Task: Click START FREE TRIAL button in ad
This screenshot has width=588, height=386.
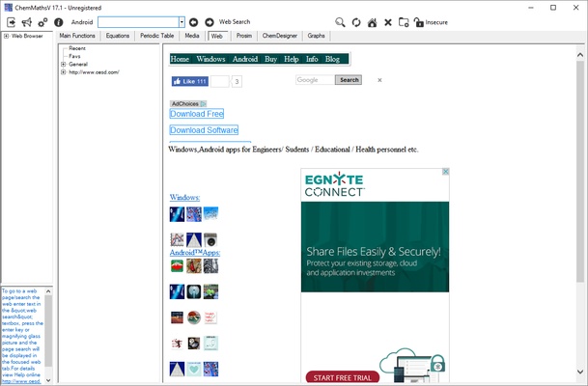Action: pos(343,377)
